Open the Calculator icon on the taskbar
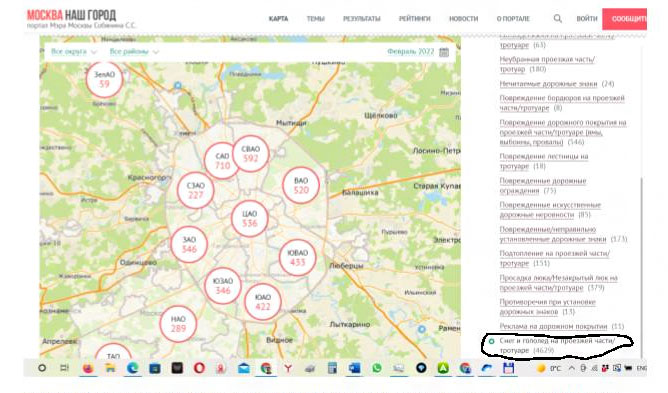This screenshot has height=393, width=668. [x=332, y=368]
